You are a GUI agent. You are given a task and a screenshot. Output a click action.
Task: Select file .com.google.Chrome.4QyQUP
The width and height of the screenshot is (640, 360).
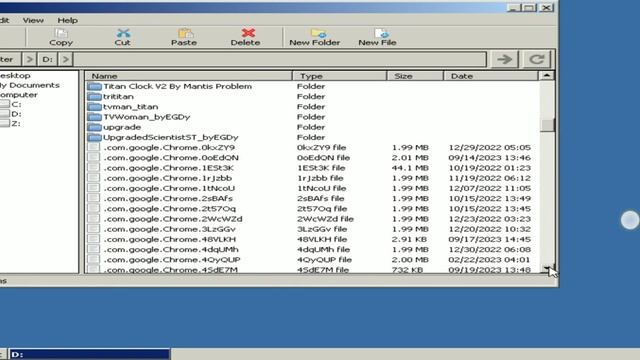[172, 260]
